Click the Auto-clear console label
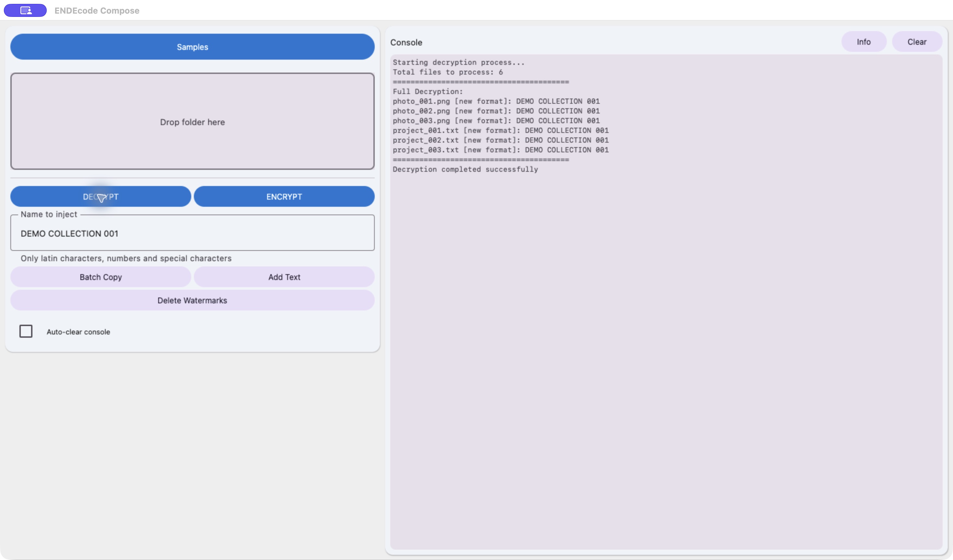The width and height of the screenshot is (953, 560). pos(78,332)
